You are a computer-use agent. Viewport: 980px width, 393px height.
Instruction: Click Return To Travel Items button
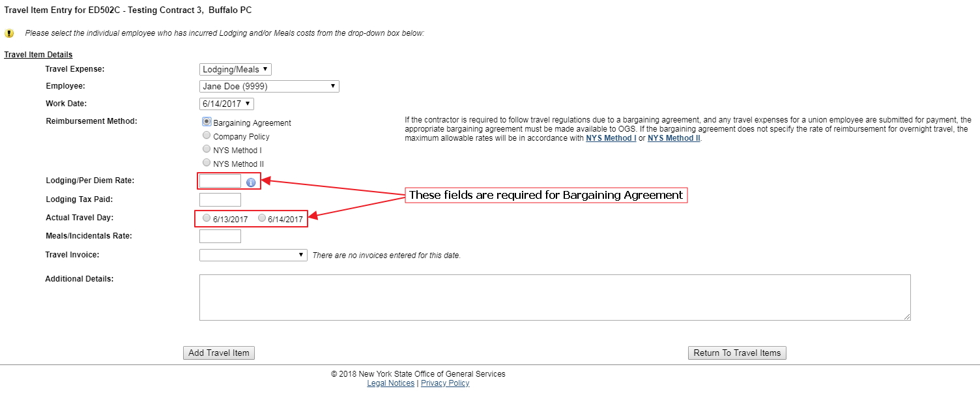(x=737, y=353)
